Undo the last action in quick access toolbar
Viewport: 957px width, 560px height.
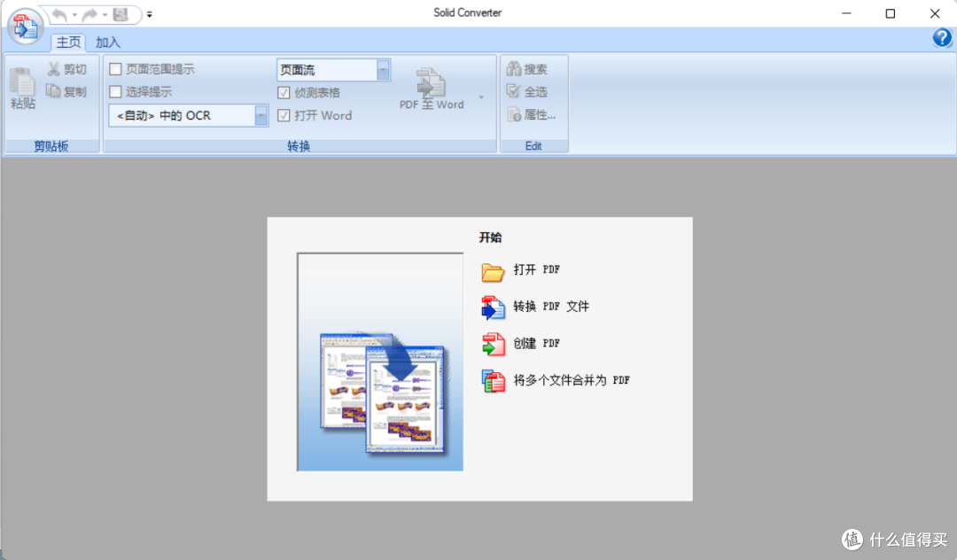pos(58,14)
